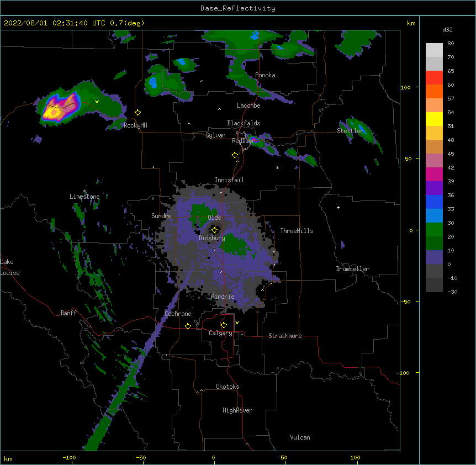Click the Innisfail label
The height and width of the screenshot is (465, 476).
point(229,180)
